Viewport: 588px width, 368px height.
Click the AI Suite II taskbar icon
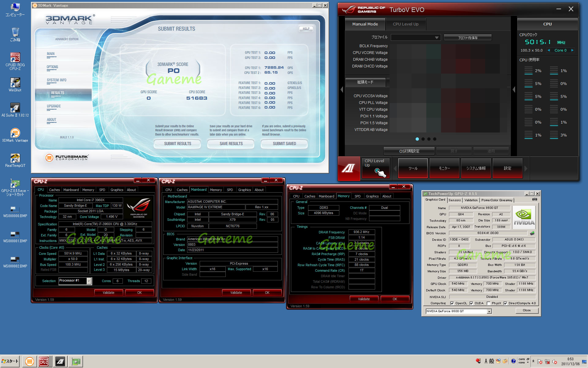point(60,362)
